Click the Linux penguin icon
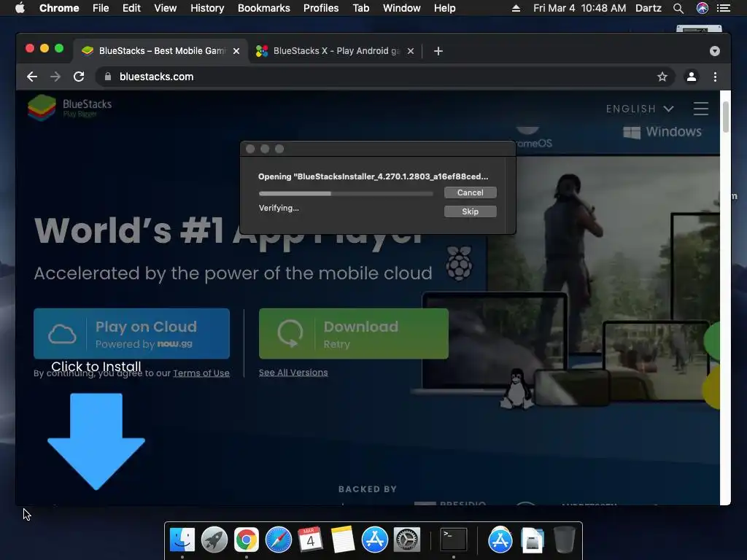 point(517,389)
